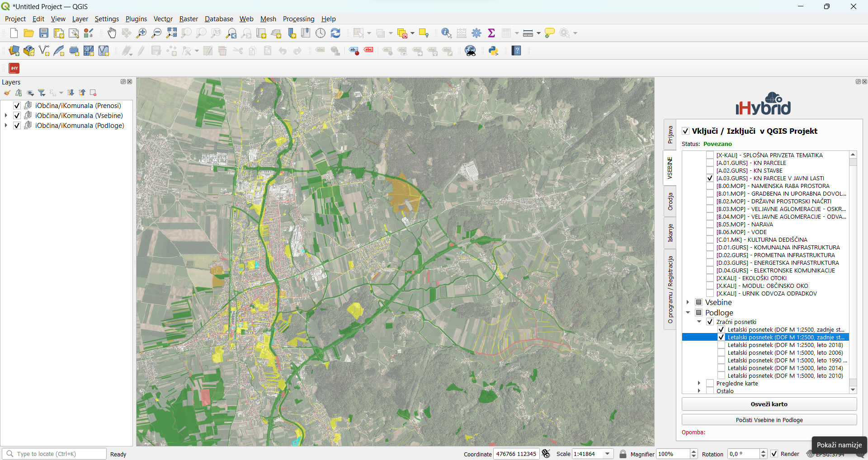Activate the Identify Features tool
Screen dimensions: 868x460
click(x=446, y=33)
